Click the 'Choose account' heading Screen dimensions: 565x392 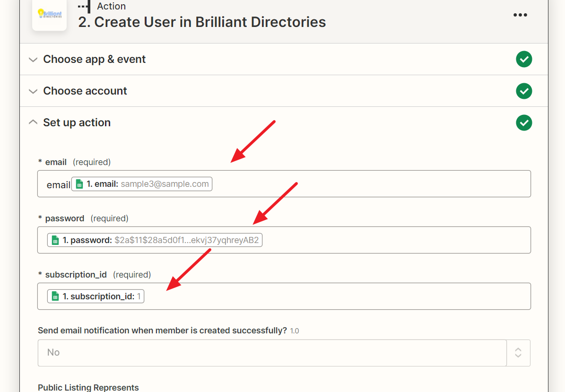85,91
